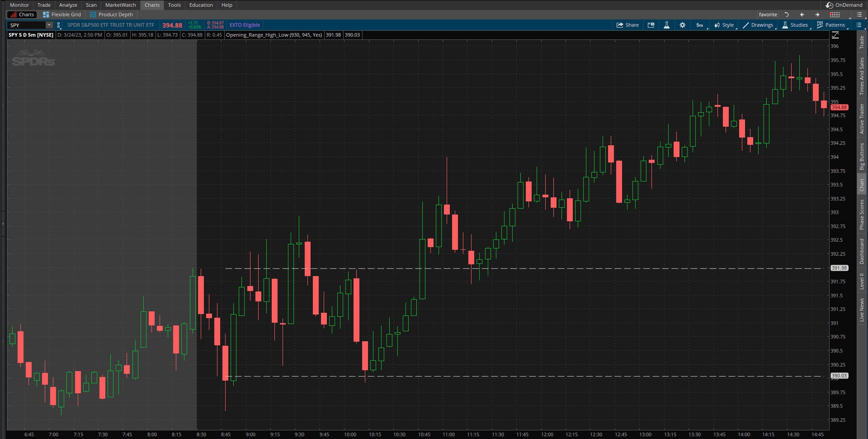The width and height of the screenshot is (868, 439).
Task: Expand the 5m timeframe dropdown
Action: pyautogui.click(x=699, y=25)
